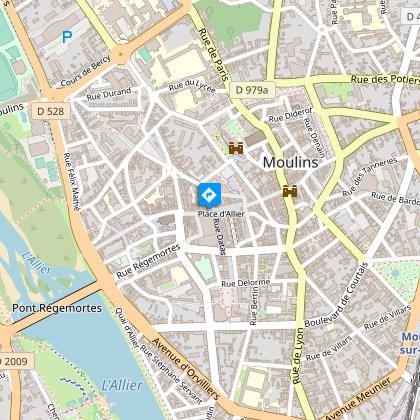420x420 pixels.
Task: Click the blue Place d'Allier directions marker
Action: tap(210, 195)
